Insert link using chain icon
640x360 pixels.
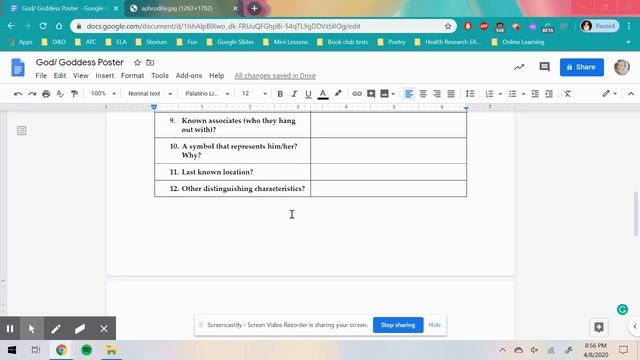pos(357,93)
